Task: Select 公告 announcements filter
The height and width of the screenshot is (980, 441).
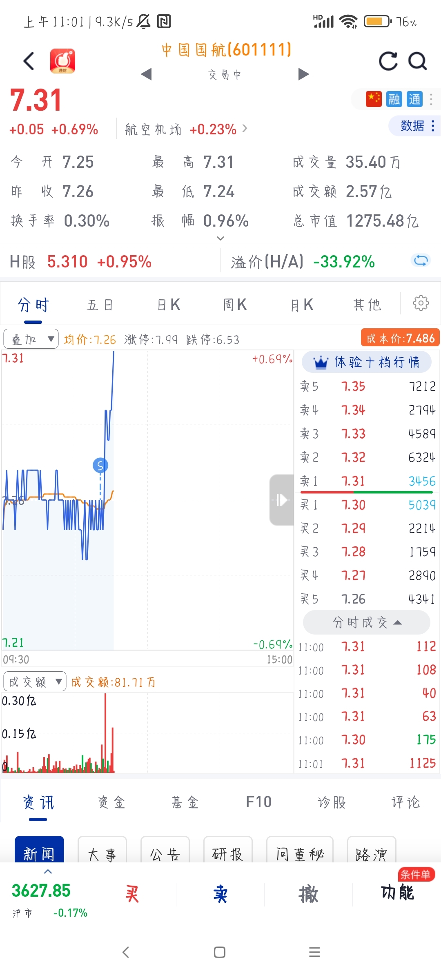Action: click(165, 849)
